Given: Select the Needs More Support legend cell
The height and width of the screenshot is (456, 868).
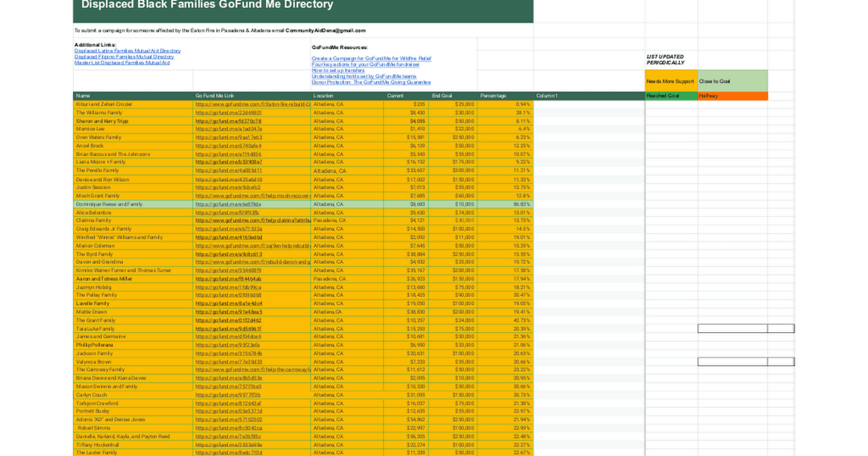Looking at the screenshot, I should pos(671,81).
